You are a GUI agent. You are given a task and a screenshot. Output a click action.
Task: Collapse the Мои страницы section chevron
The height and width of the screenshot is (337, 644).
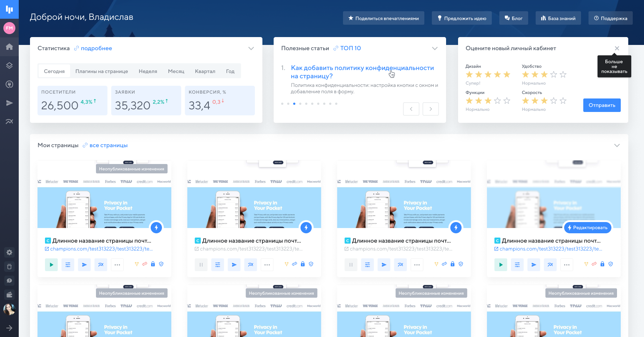click(x=617, y=145)
